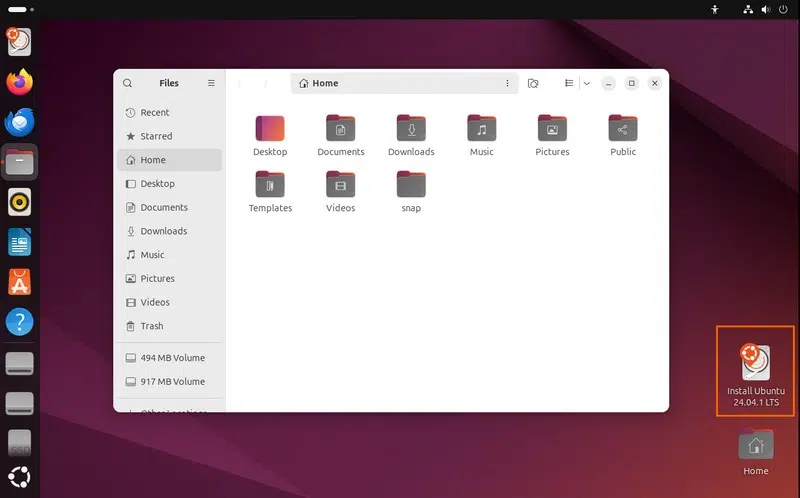Mount the 917 MB Volume
This screenshot has width=800, height=498.
coord(169,382)
